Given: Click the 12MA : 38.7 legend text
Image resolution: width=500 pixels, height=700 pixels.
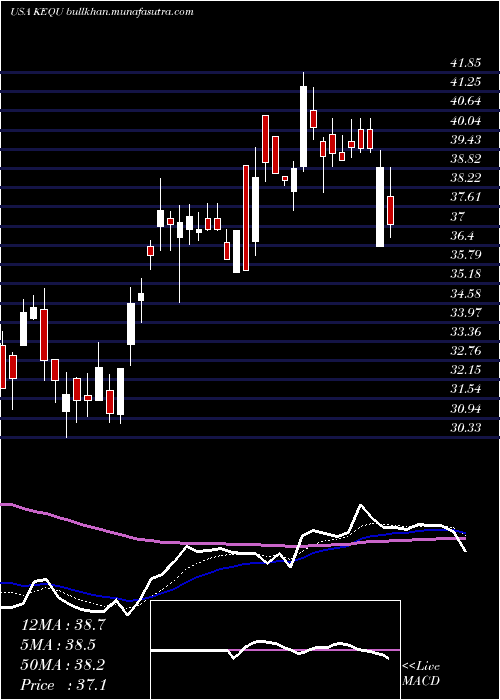Looking at the screenshot, I should (x=63, y=625).
